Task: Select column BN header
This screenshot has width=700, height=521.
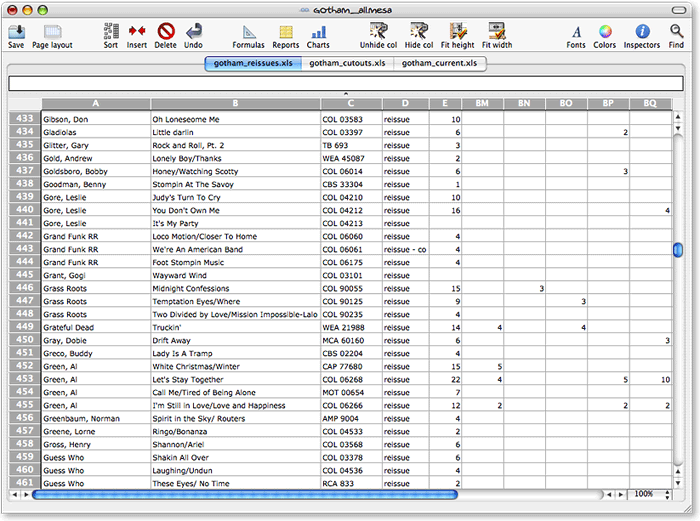Action: click(524, 104)
